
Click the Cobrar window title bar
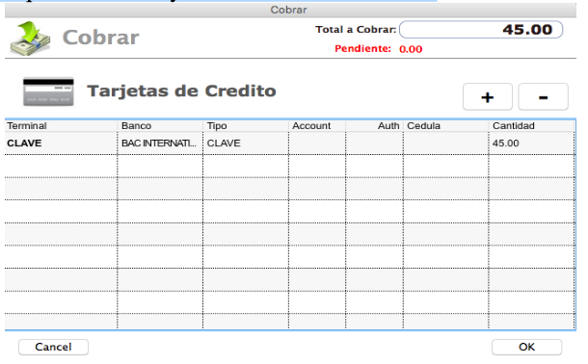point(290,10)
